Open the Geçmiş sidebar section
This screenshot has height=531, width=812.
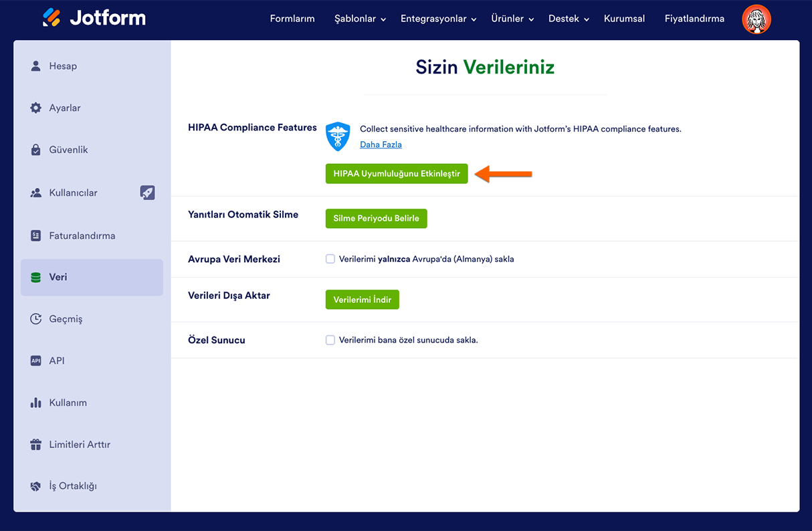(x=92, y=319)
